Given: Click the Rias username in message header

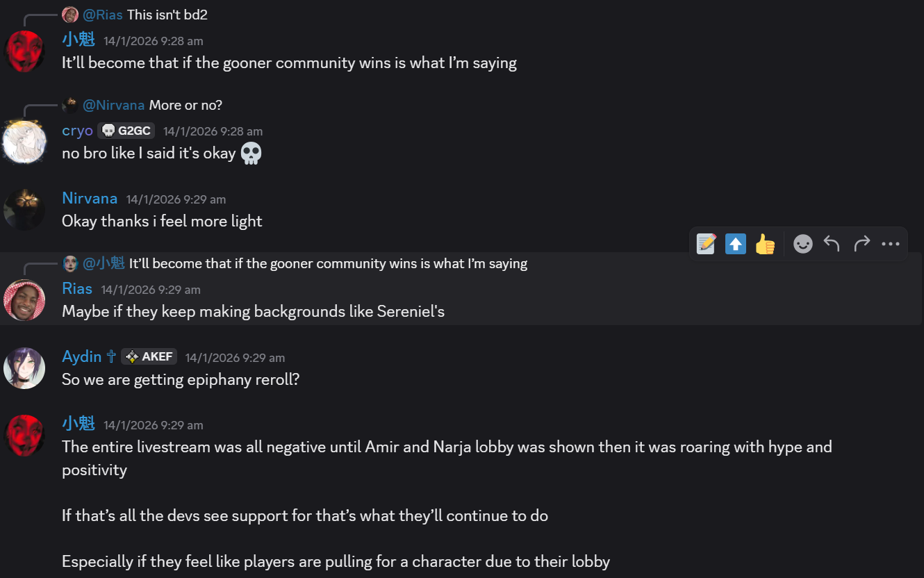Looking at the screenshot, I should [77, 289].
